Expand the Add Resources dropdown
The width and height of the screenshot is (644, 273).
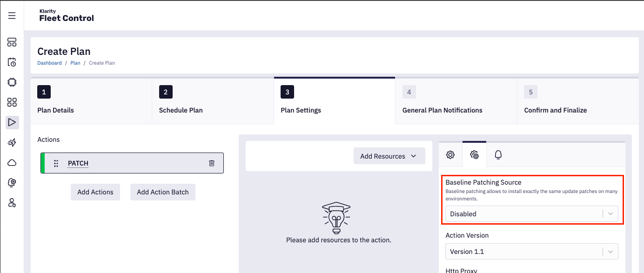(389, 156)
